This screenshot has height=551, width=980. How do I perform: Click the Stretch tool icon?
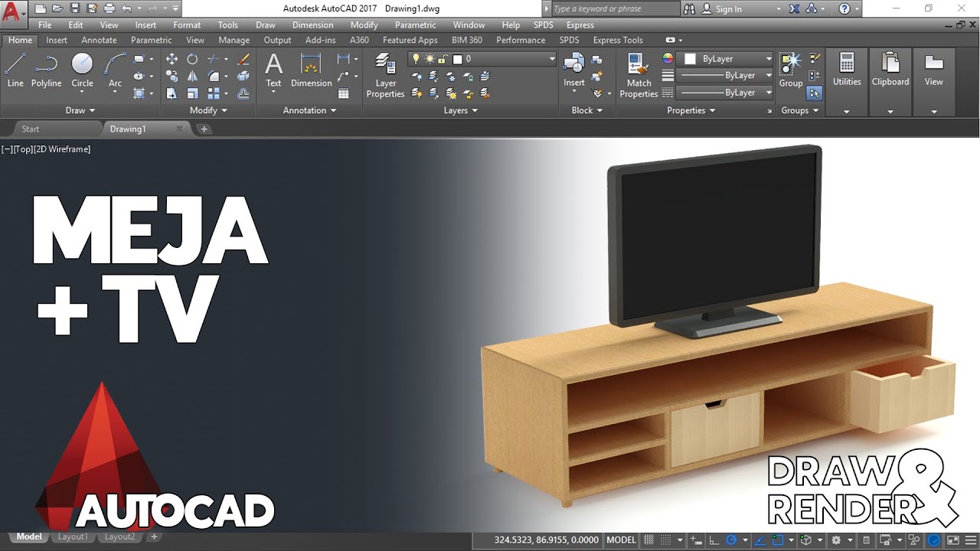point(171,93)
